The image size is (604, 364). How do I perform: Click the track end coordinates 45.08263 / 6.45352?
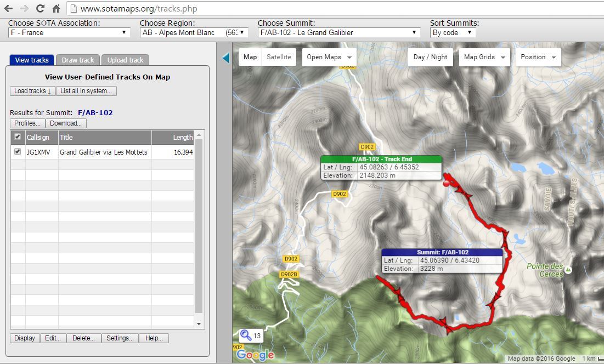click(x=389, y=167)
